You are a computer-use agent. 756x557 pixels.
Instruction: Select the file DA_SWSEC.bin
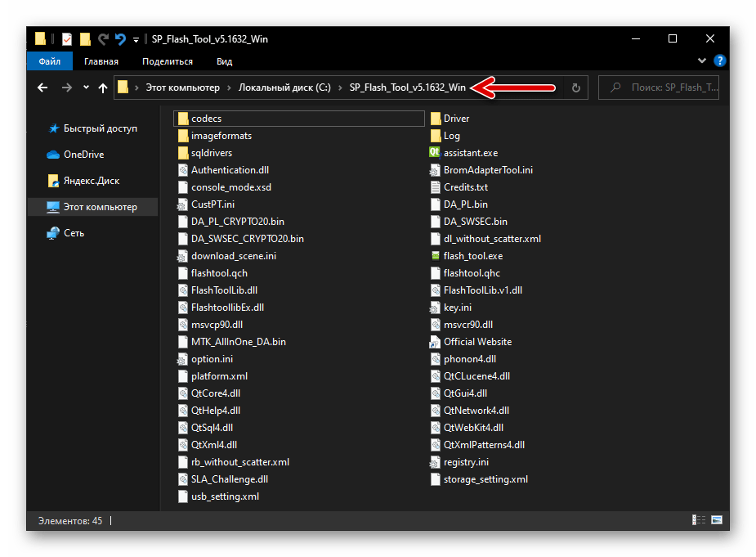coord(468,222)
